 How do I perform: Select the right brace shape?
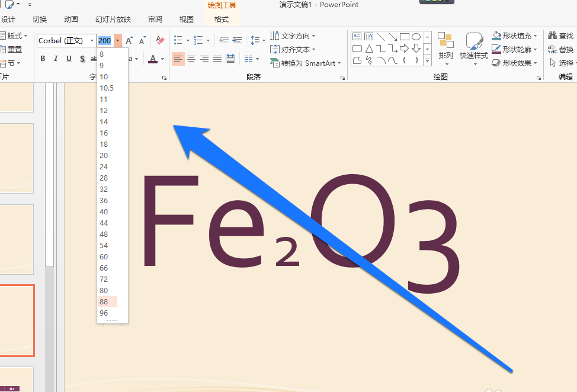click(x=416, y=60)
